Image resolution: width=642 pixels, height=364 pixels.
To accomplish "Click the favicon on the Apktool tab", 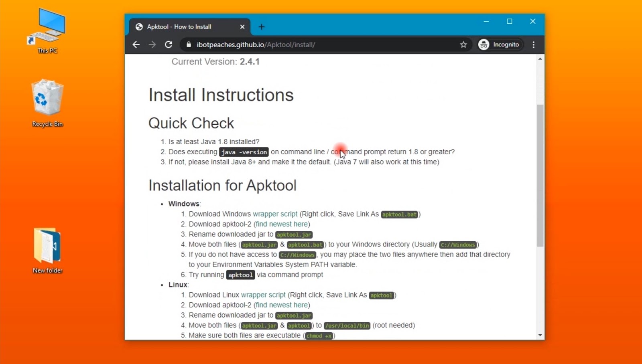I will [139, 26].
